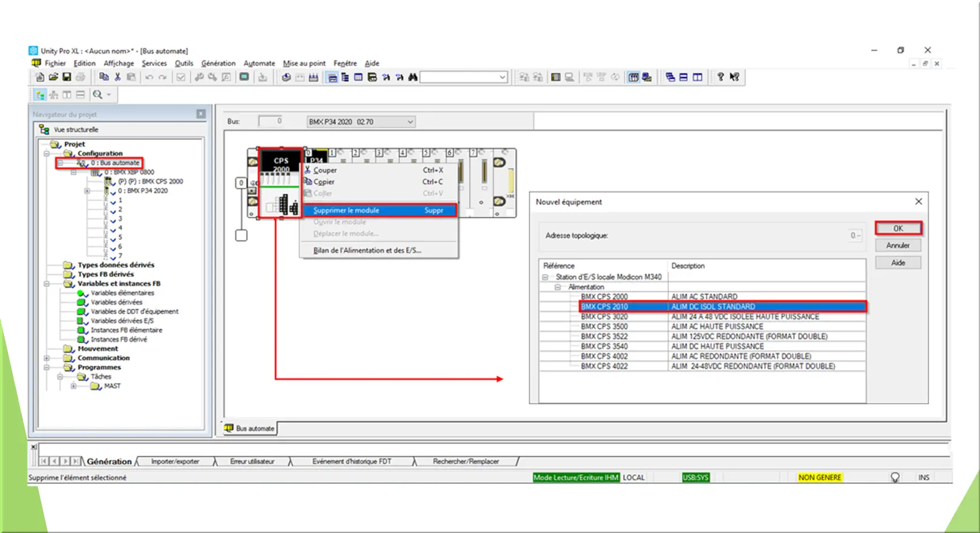Close the Navigateur du projet panel
The image size is (980, 533).
[x=201, y=114]
